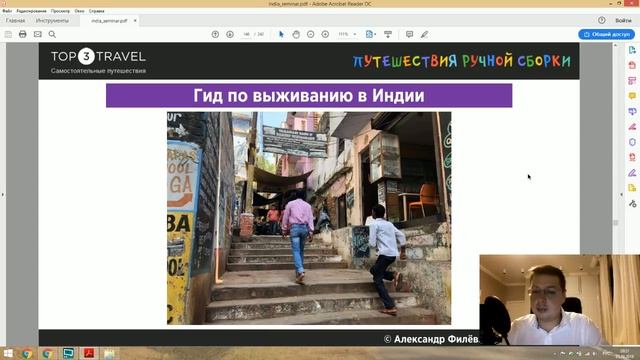
Task: Click the current page number field
Action: 246,34
